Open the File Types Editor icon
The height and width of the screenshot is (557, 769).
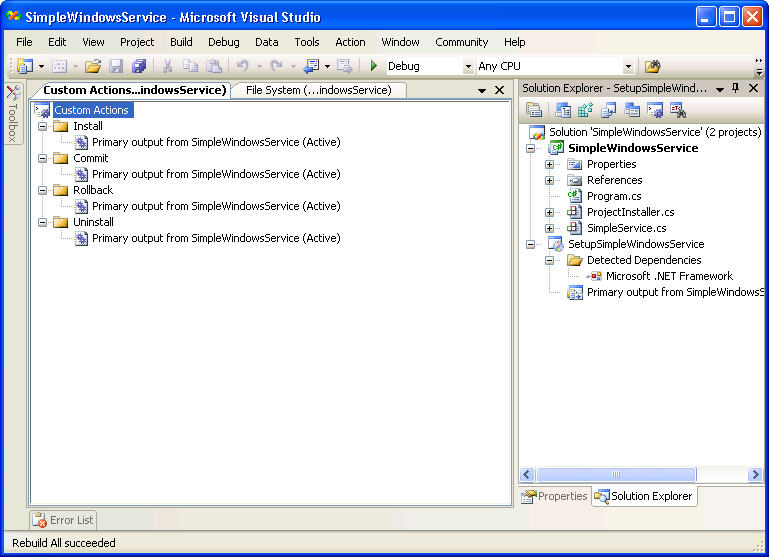tap(609, 110)
